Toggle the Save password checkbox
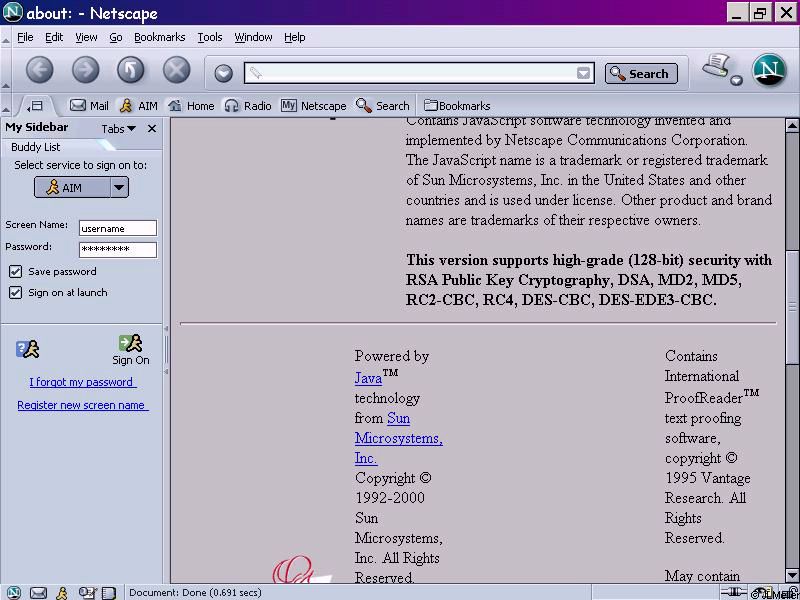800x600 pixels. [15, 271]
